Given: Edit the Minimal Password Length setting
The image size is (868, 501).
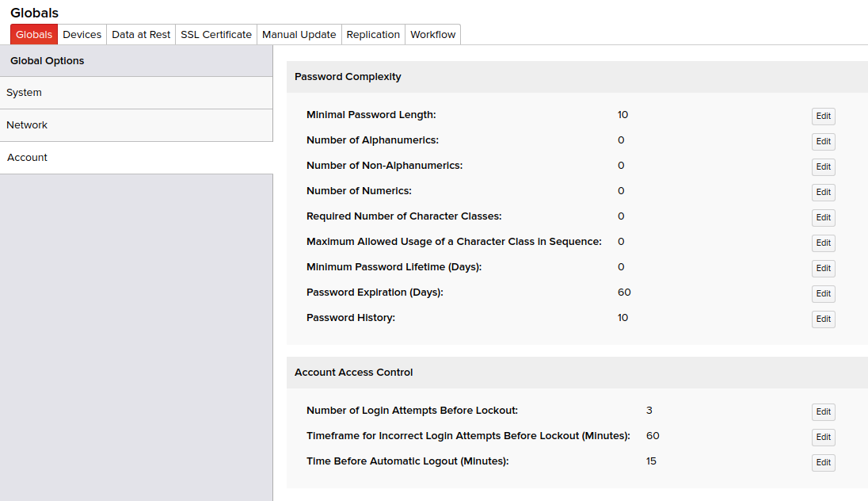Looking at the screenshot, I should pos(823,117).
